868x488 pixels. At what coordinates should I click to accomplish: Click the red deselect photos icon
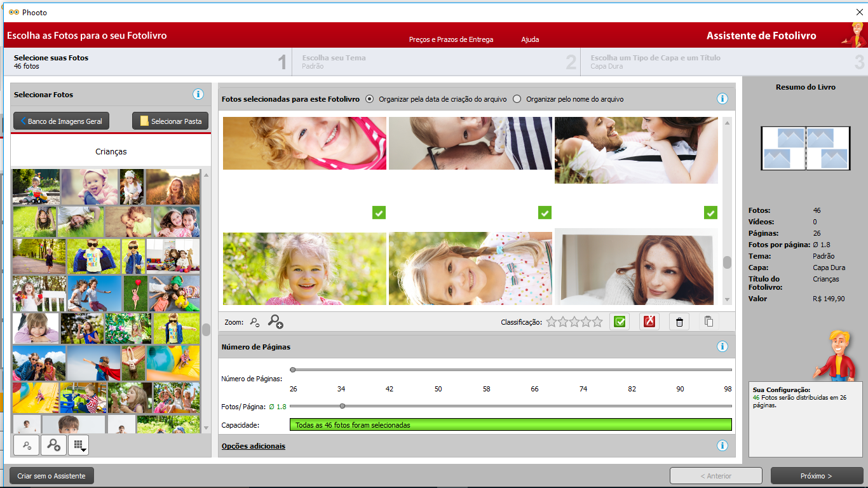pyautogui.click(x=649, y=322)
